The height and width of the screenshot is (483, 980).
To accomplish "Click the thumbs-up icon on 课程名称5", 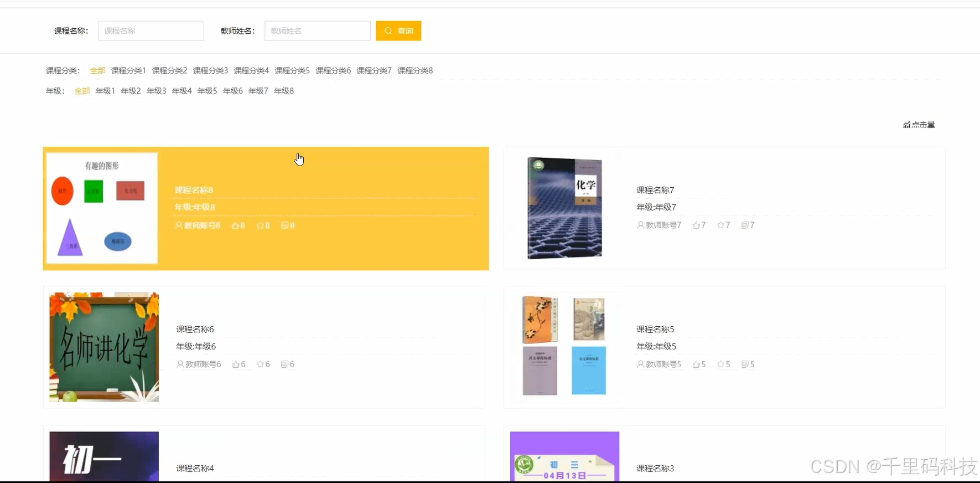I will [696, 364].
